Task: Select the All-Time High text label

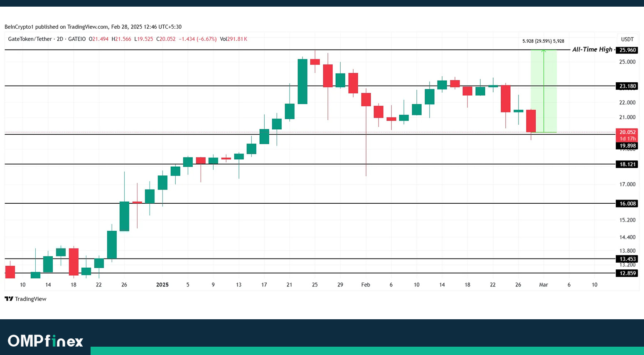Action: click(x=592, y=49)
